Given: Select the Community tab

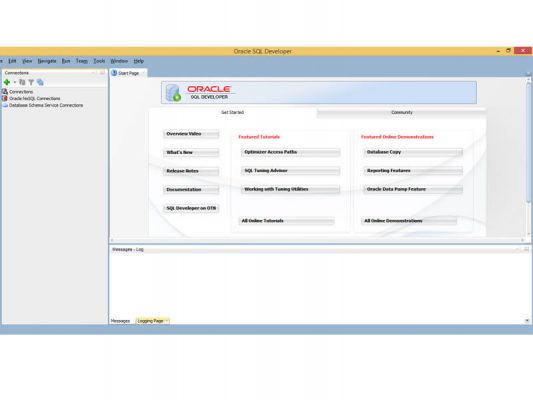Looking at the screenshot, I should 402,112.
